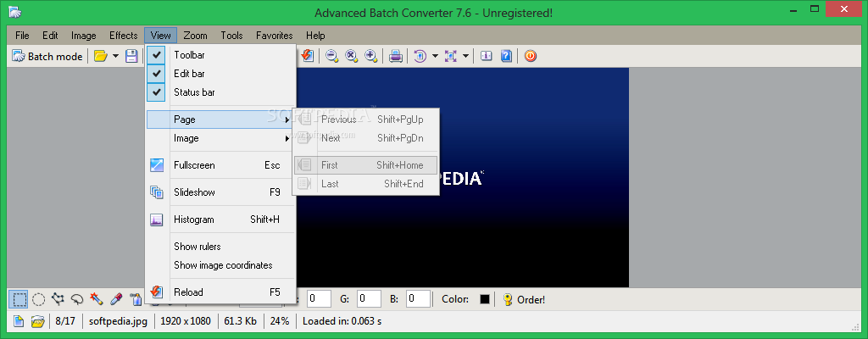
Task: Click the 24% zoom level text
Action: pyautogui.click(x=280, y=321)
